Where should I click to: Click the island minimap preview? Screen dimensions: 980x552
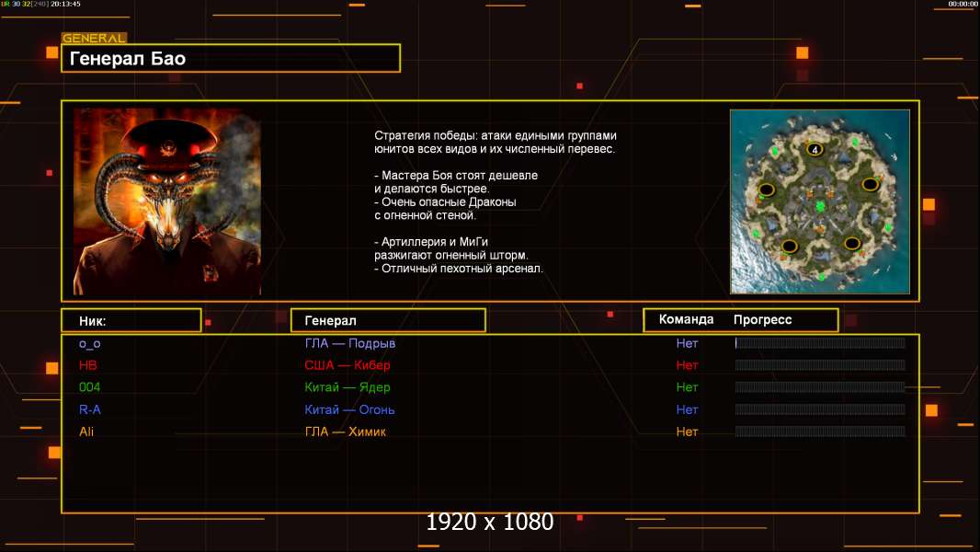click(820, 201)
